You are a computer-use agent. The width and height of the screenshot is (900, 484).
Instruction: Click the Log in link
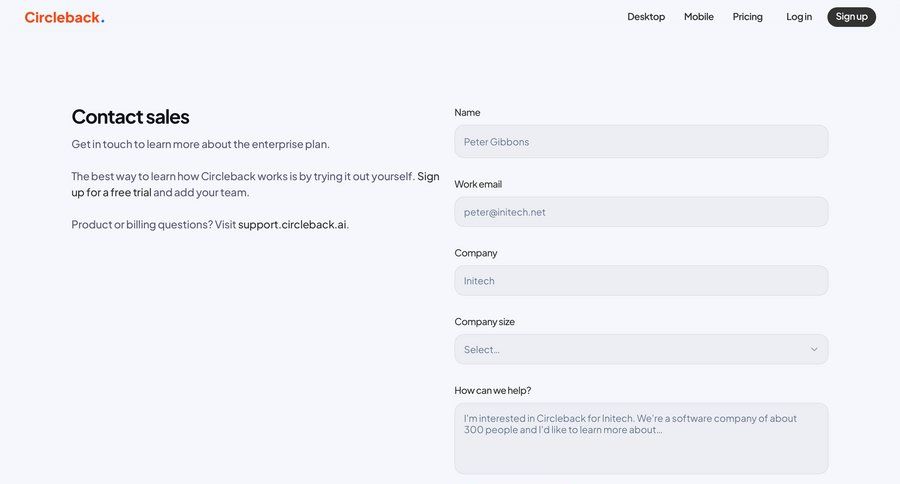pos(799,17)
